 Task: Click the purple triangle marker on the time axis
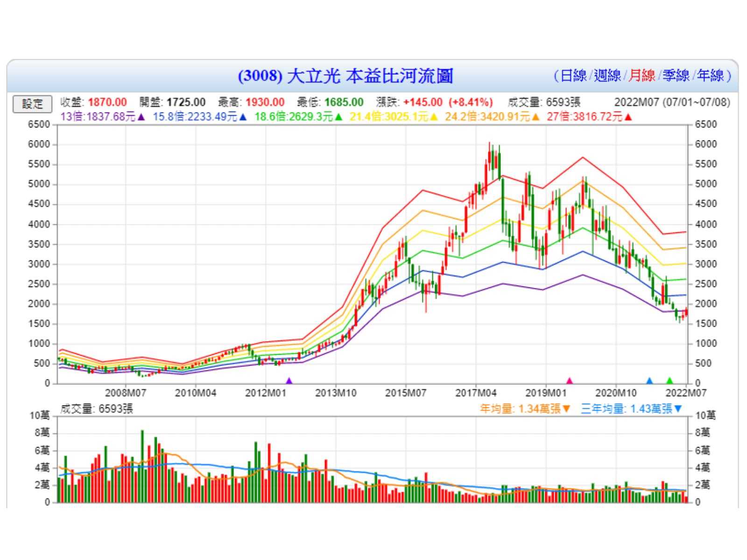[289, 381]
